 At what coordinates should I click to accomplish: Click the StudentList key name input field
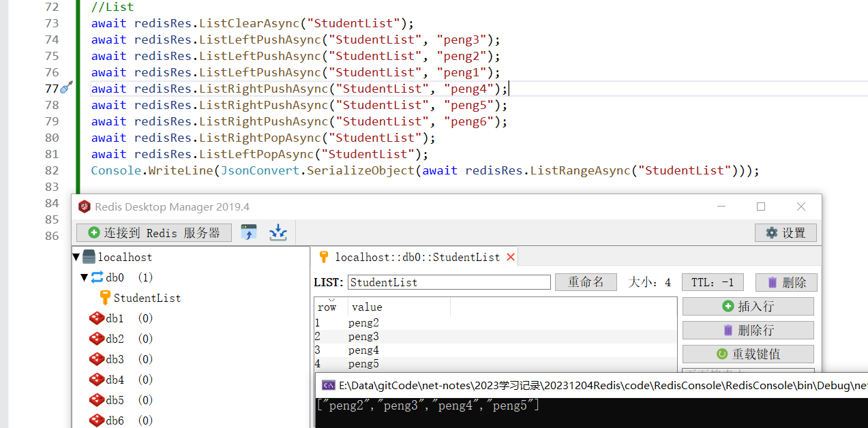click(449, 282)
